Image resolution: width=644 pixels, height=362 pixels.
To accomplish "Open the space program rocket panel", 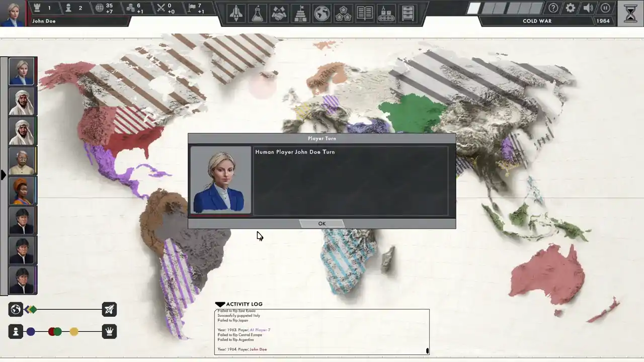I will 236,13.
